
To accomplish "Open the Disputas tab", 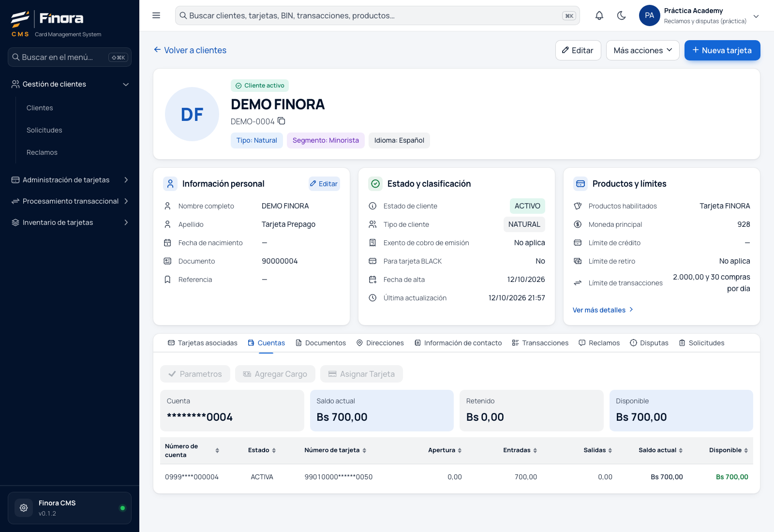I will (x=649, y=343).
